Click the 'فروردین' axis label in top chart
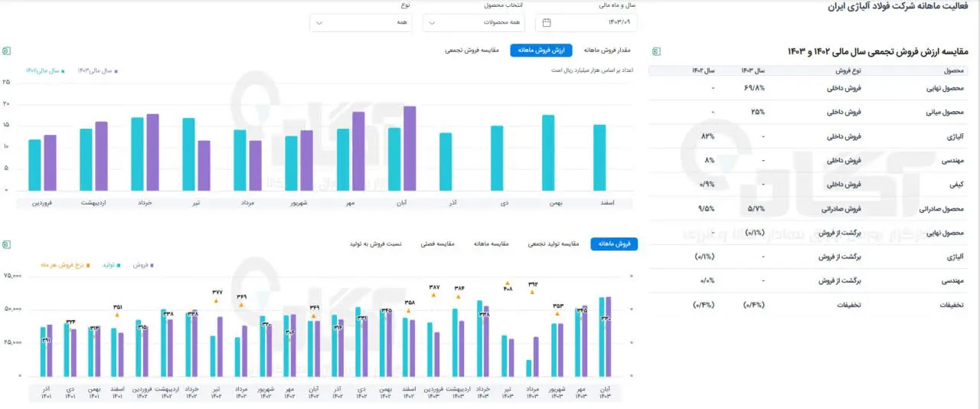The height and width of the screenshot is (409, 980). (x=42, y=202)
